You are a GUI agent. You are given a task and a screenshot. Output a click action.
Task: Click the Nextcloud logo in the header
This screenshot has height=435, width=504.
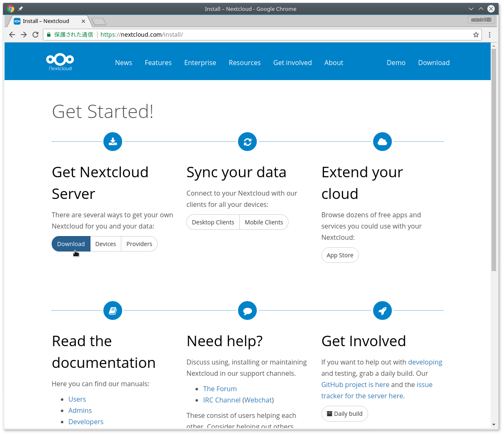point(60,62)
